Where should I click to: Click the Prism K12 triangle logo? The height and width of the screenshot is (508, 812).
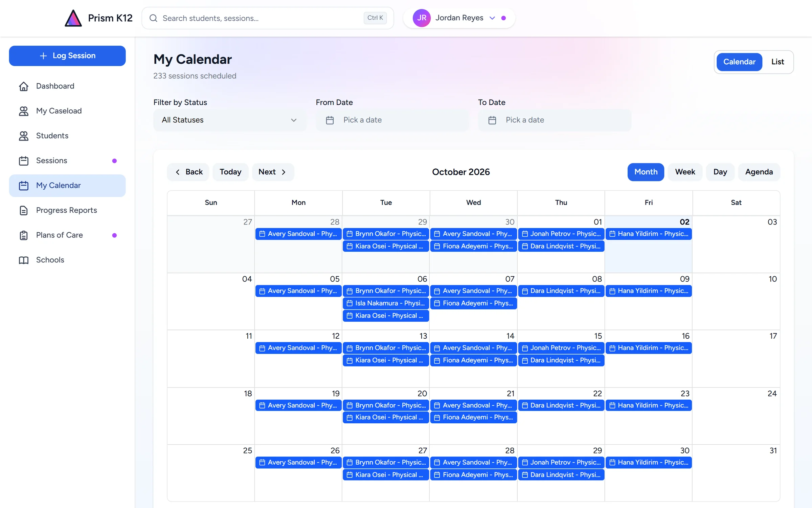coord(73,18)
